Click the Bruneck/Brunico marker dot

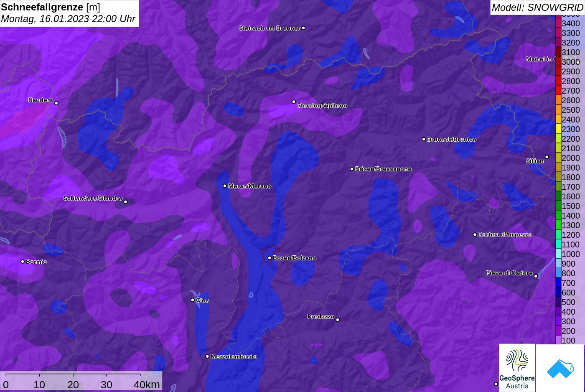coord(424,139)
